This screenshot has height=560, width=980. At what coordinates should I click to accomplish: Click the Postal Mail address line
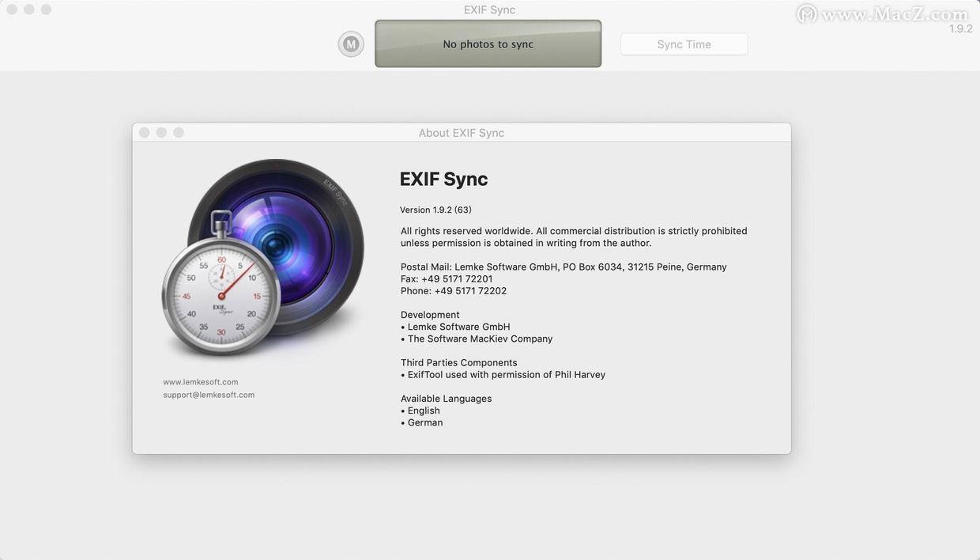[x=563, y=267]
